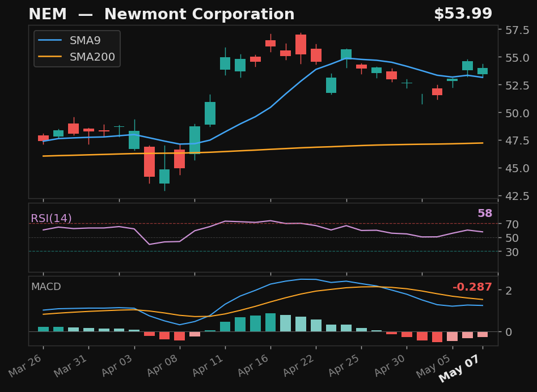The width and height of the screenshot is (537, 392).
Task: Click the first red candlestick on Mar 26
Action: (x=43, y=138)
